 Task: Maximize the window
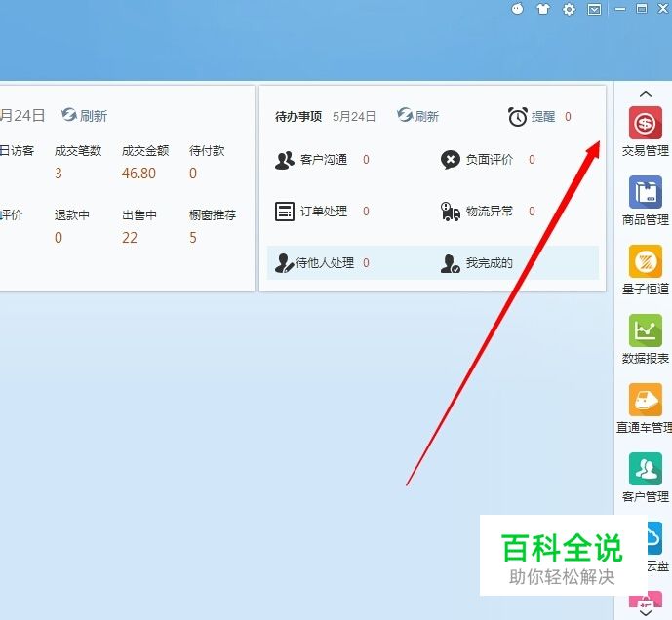coord(642,9)
